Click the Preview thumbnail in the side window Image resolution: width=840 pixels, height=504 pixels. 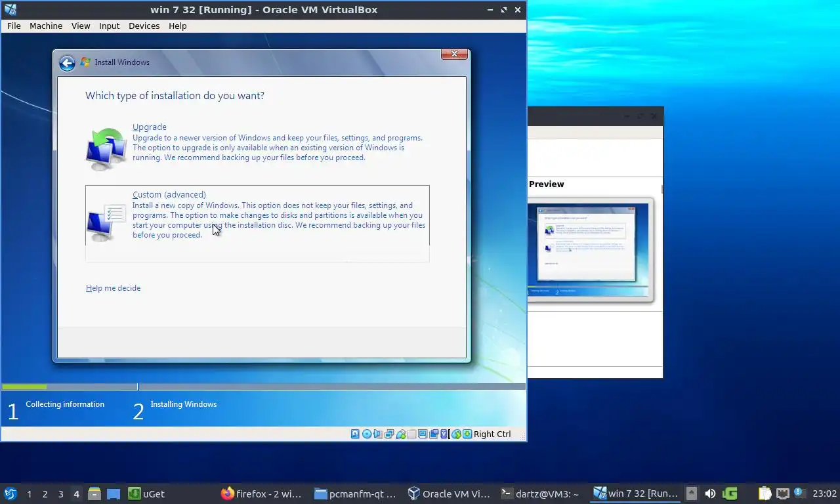(x=589, y=249)
